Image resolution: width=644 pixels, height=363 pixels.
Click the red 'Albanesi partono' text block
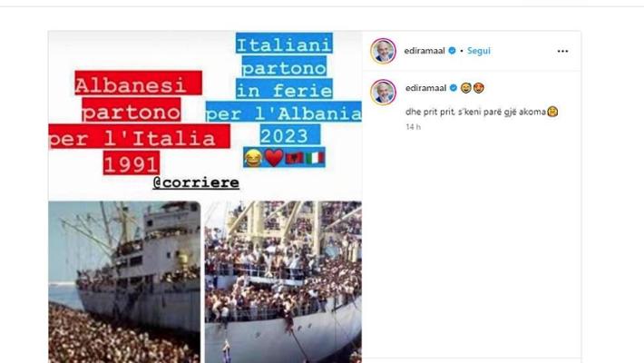click(139, 123)
